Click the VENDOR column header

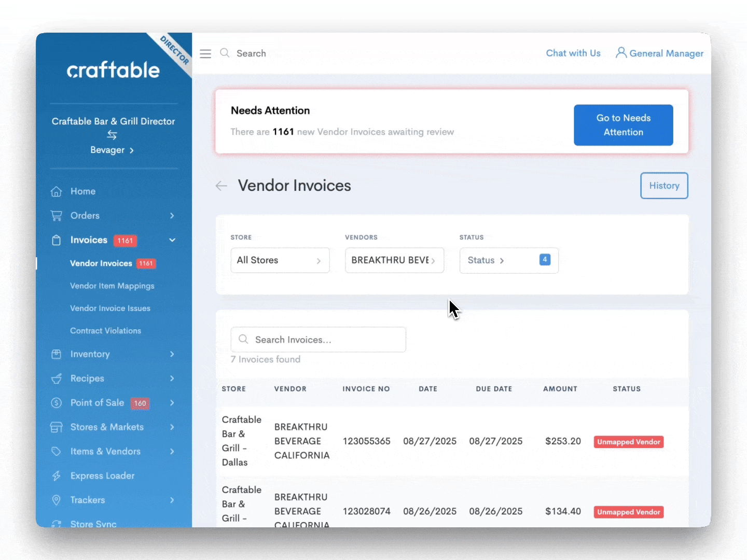pos(290,389)
